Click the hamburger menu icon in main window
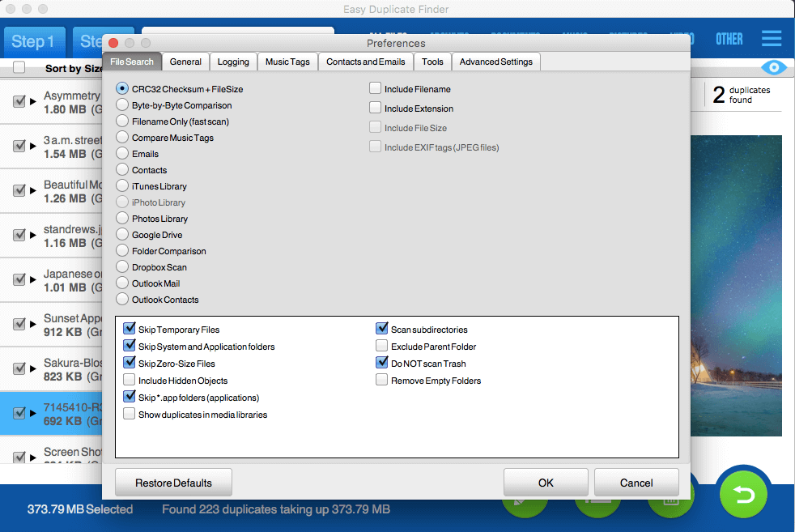 click(772, 39)
